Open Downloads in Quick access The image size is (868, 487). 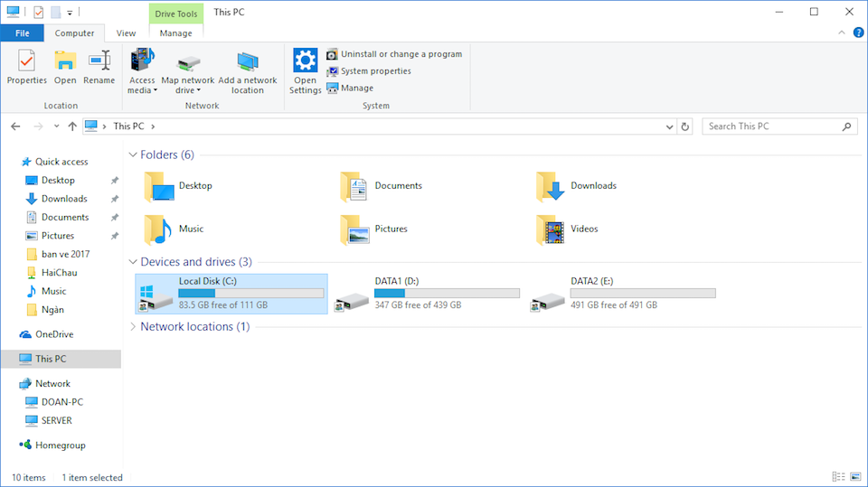point(64,199)
